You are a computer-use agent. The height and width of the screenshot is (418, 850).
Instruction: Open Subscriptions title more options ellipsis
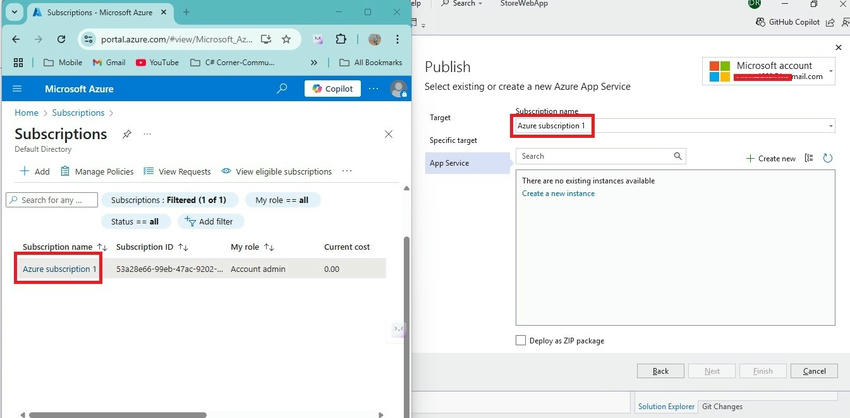coord(147,134)
